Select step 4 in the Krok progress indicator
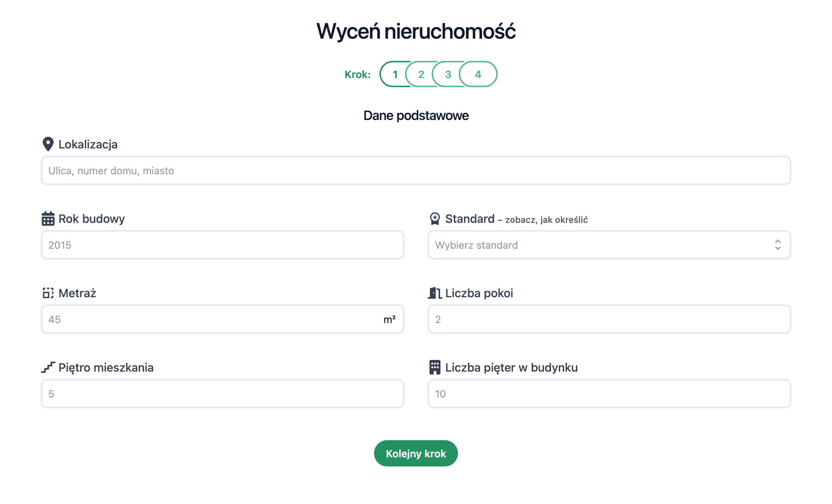Viewport: 832px width, 504px height. [x=478, y=74]
